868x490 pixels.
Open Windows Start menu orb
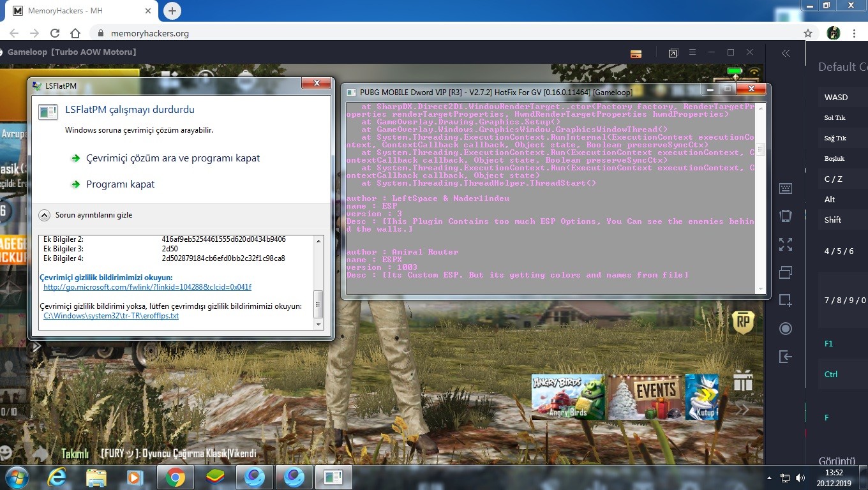[17, 477]
